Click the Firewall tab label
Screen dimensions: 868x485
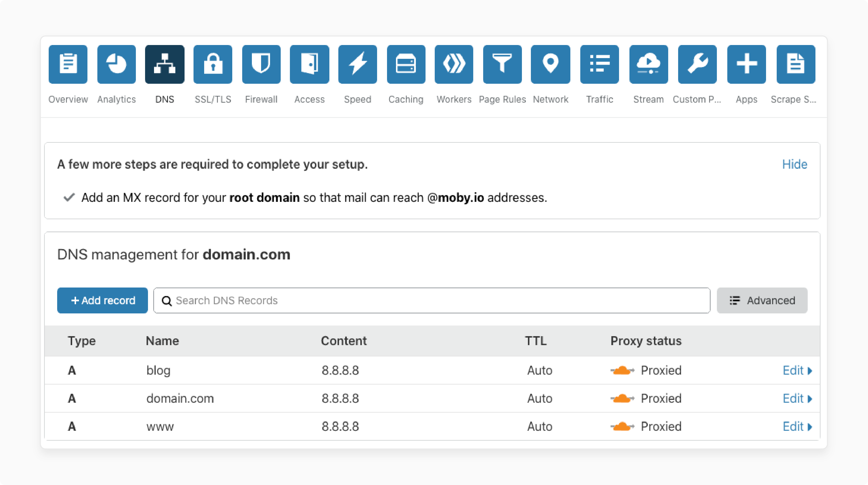[261, 99]
